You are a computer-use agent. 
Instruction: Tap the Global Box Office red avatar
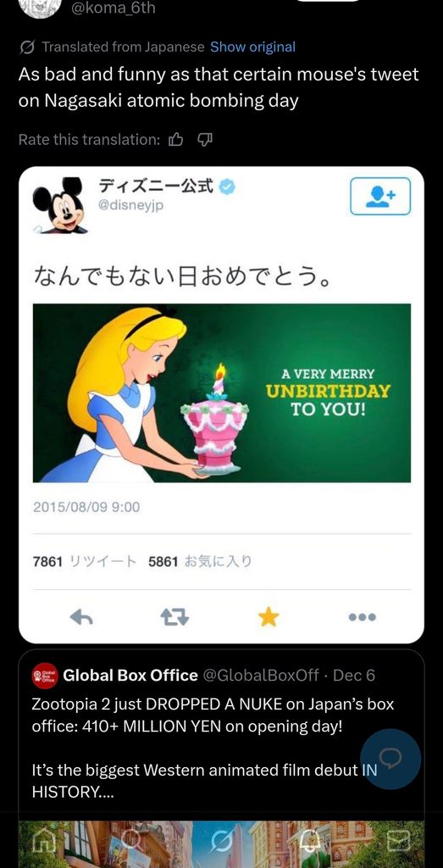pos(45,676)
